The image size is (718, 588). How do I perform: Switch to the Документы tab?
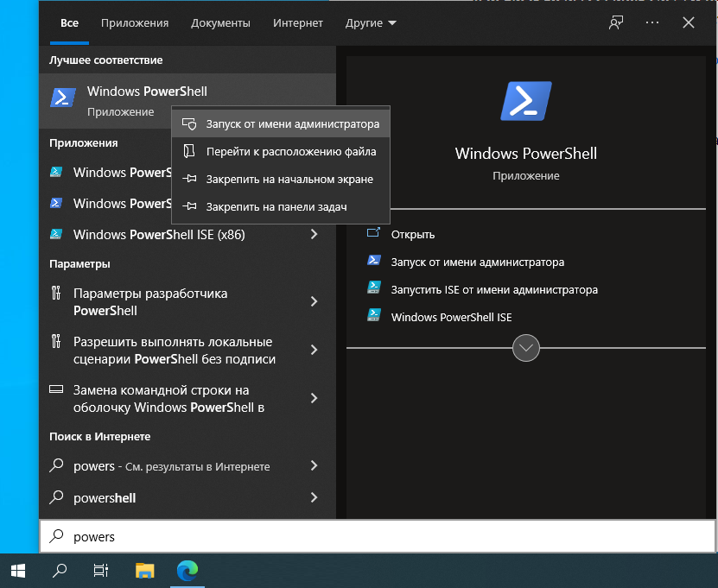click(220, 22)
